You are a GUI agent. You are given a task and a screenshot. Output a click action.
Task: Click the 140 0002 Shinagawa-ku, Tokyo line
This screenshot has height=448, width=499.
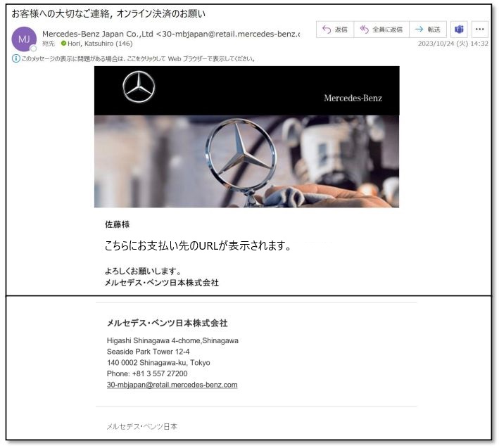158,363
